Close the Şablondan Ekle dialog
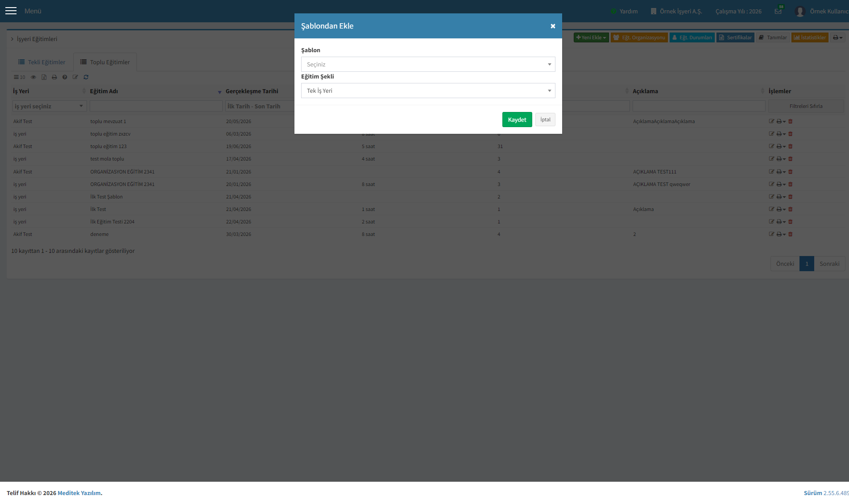The width and height of the screenshot is (849, 504). click(x=553, y=26)
